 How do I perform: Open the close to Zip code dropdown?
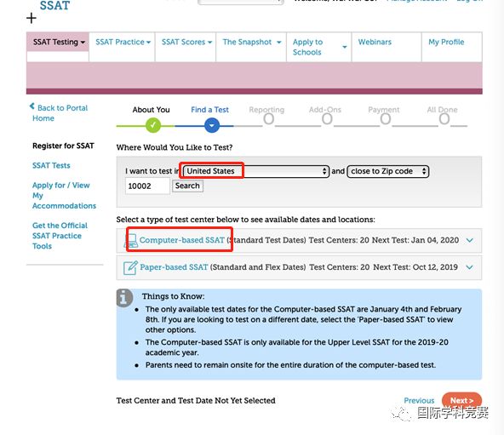388,171
